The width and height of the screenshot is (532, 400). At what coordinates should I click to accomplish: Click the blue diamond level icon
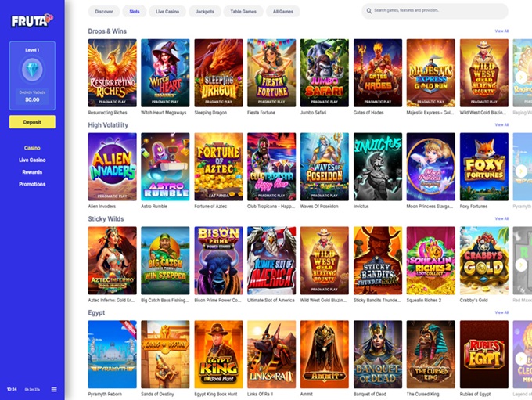[32, 70]
